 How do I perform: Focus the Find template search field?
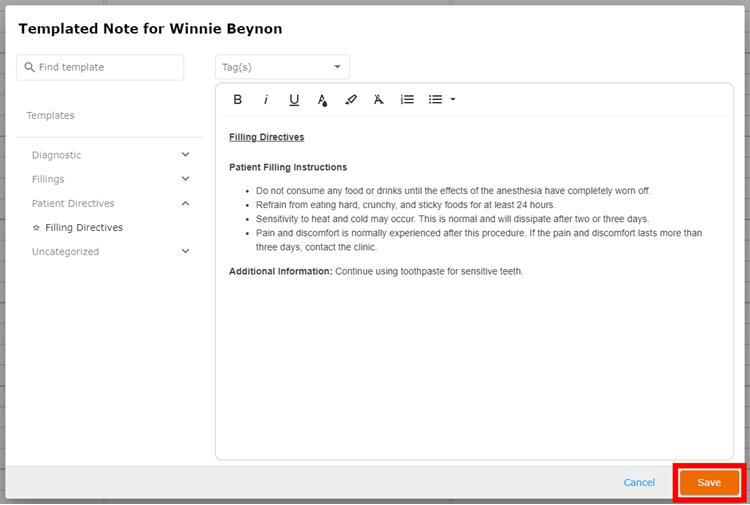[x=100, y=67]
